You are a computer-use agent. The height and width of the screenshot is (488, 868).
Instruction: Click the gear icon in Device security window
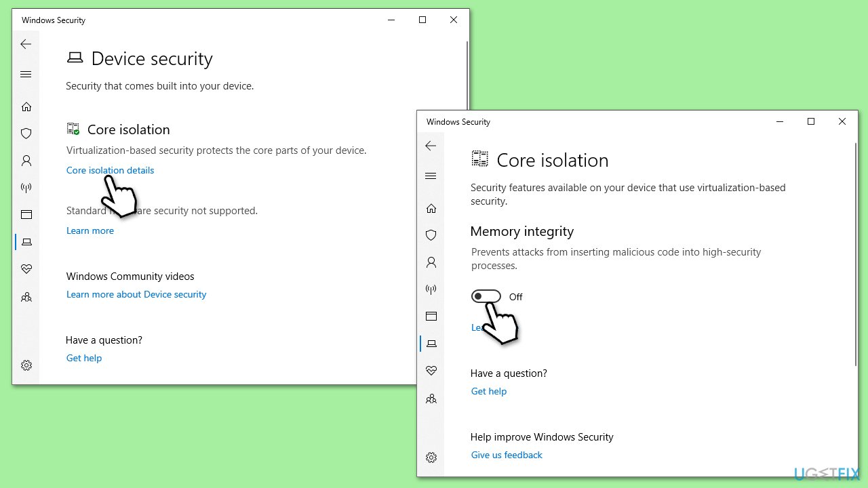click(x=26, y=365)
